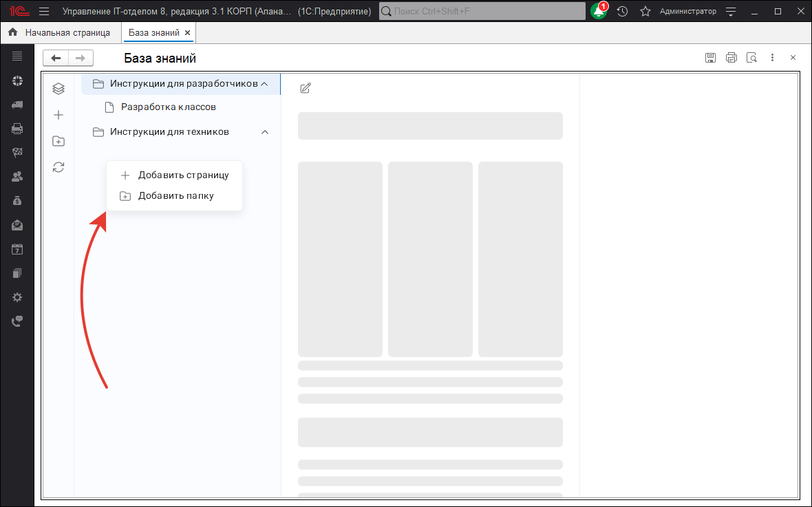The height and width of the screenshot is (507, 812).
Task: Collapse the 'Инструкции для разработчиков' folder chevron
Action: tap(264, 84)
